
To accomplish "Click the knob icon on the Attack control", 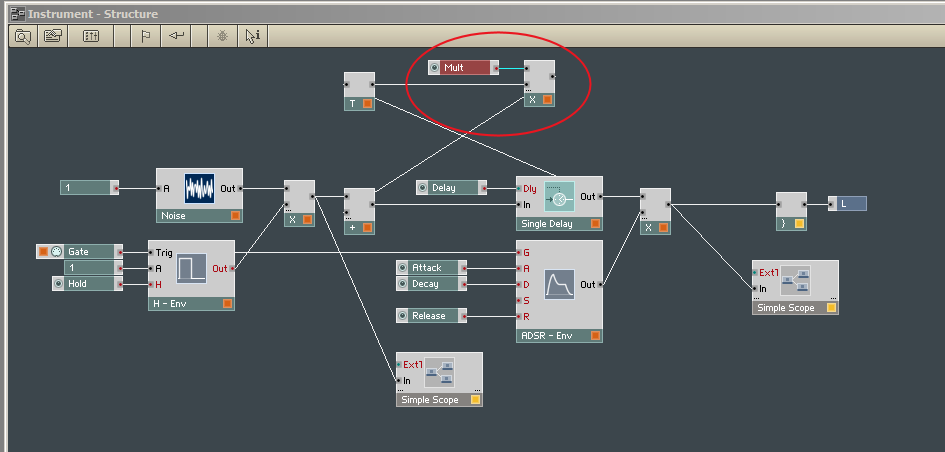I will 403,268.
